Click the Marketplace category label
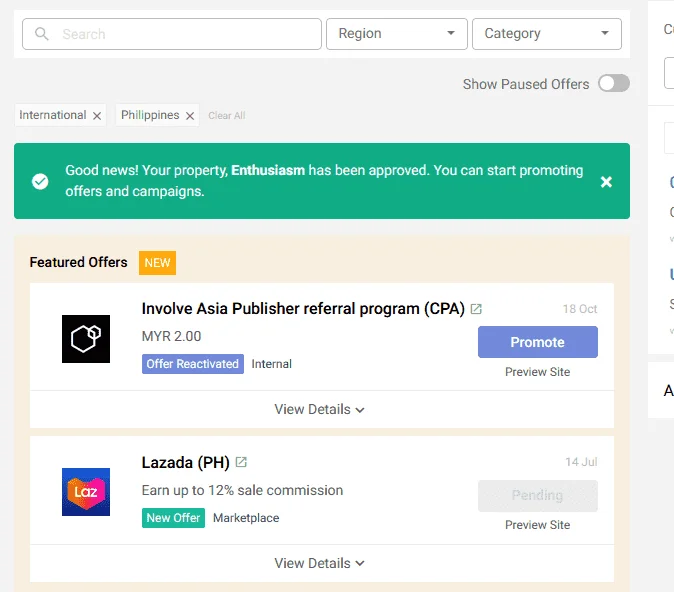Viewport: 674px width, 592px height. coord(246,518)
